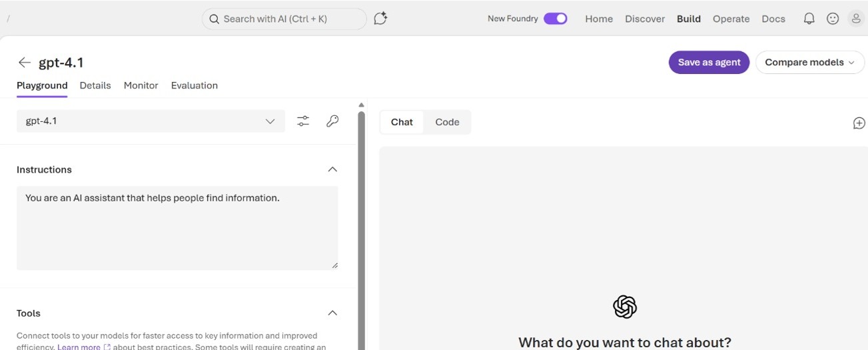Screen dimensions: 868x350
Task: Open the user account avatar
Action: [x=856, y=19]
